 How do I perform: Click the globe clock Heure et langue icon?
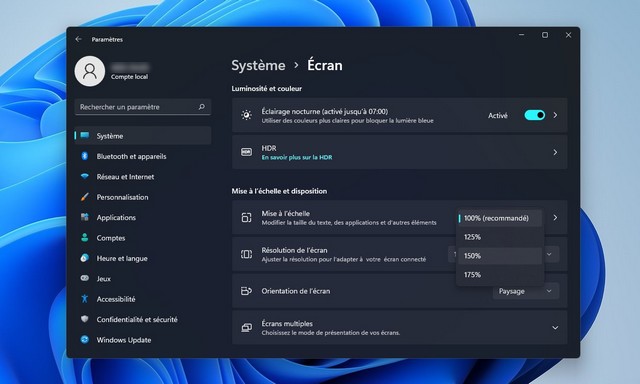pyautogui.click(x=84, y=258)
